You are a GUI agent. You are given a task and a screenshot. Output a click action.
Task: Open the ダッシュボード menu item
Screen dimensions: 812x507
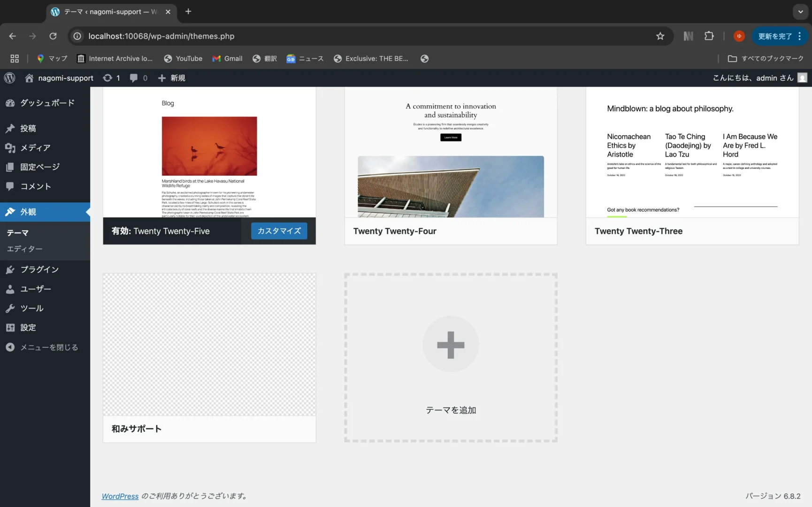tap(47, 103)
